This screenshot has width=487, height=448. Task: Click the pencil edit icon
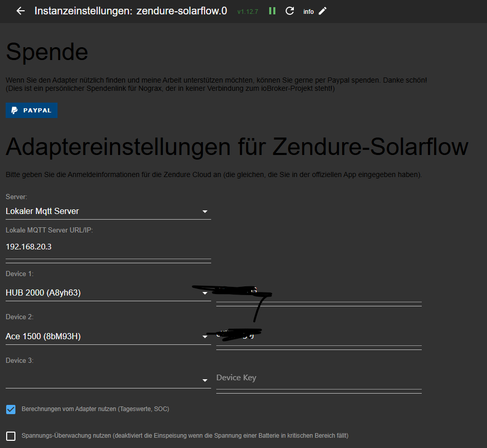pyautogui.click(x=323, y=11)
